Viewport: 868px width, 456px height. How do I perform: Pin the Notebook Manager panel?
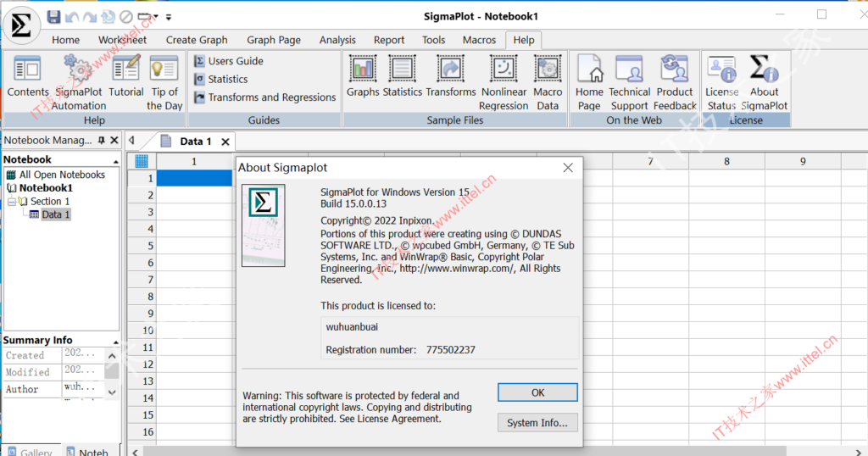[102, 141]
